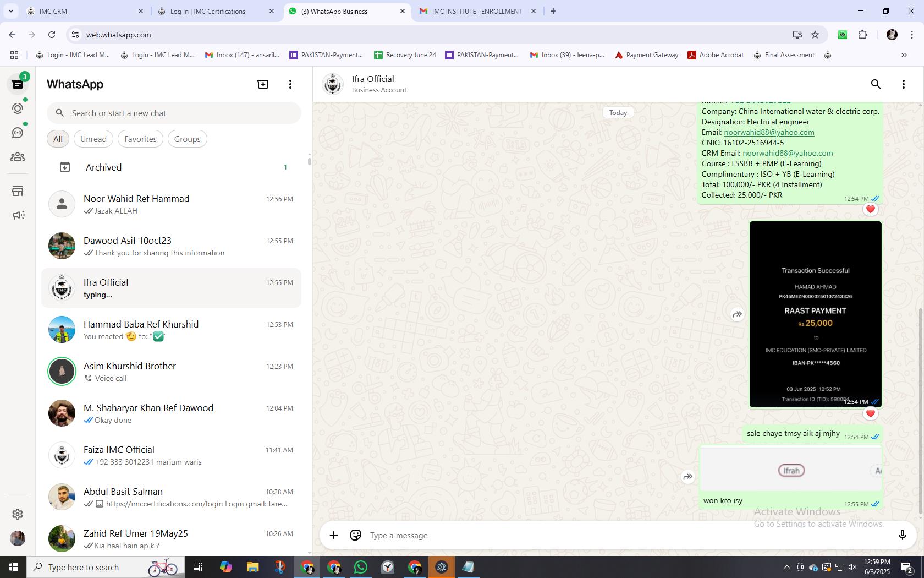Screen dimensions: 924x578
Task: Show hidden system tray icons
Action: tap(787, 567)
